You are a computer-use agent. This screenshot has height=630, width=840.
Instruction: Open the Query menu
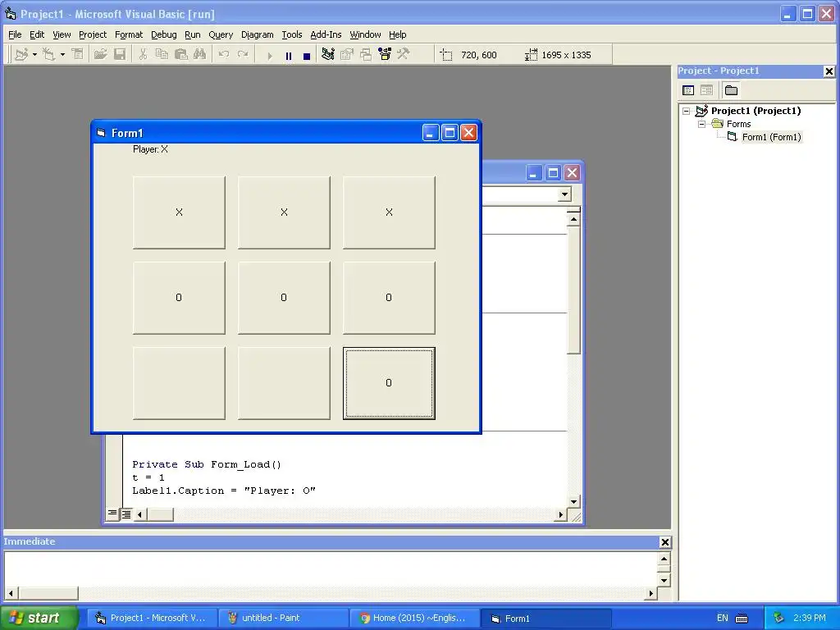(221, 34)
